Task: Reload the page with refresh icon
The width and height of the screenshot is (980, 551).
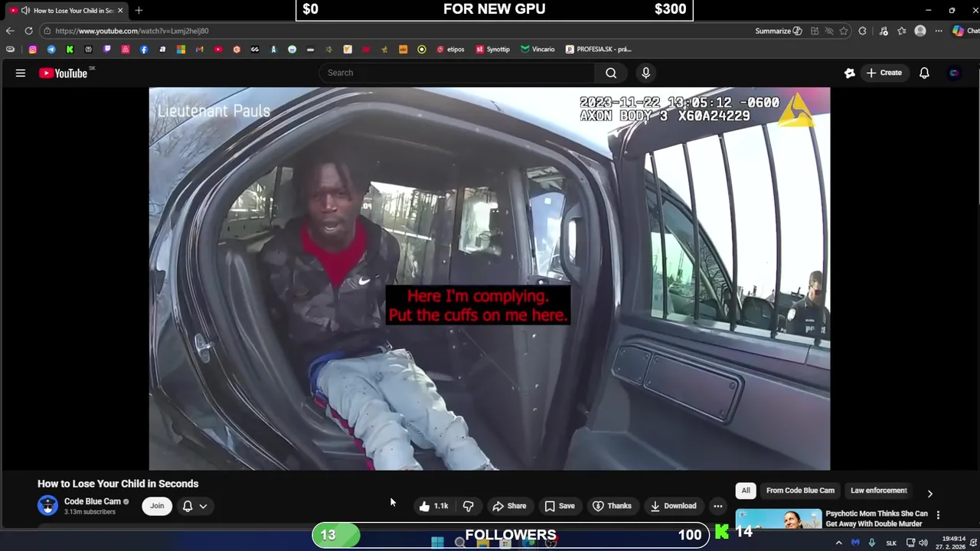Action: pos(28,31)
